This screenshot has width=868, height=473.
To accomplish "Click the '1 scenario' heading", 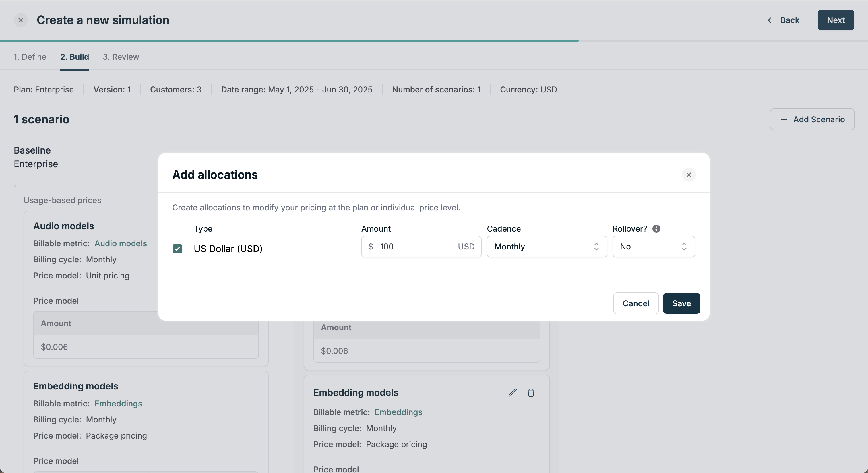I will point(41,119).
